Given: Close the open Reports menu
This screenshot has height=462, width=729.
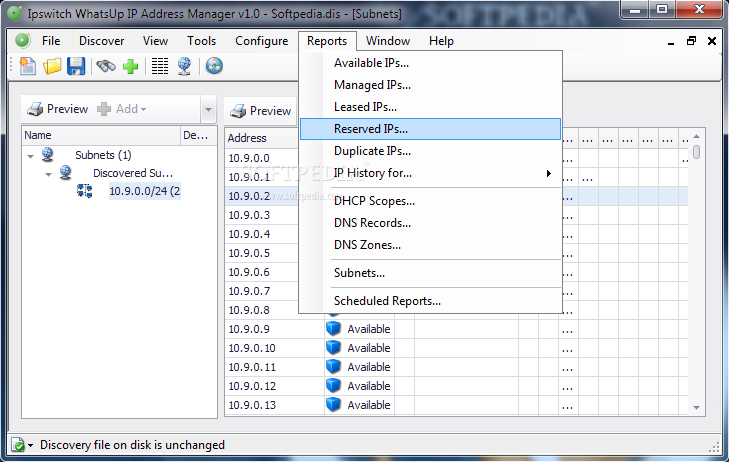Looking at the screenshot, I should pos(327,41).
